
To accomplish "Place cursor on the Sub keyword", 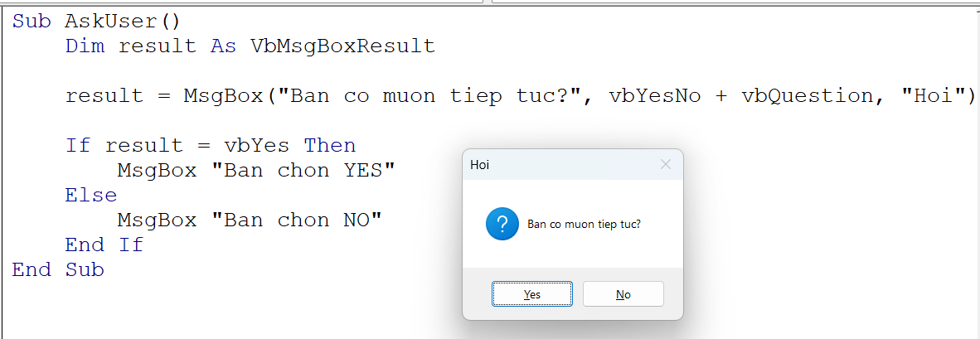I will [32, 22].
